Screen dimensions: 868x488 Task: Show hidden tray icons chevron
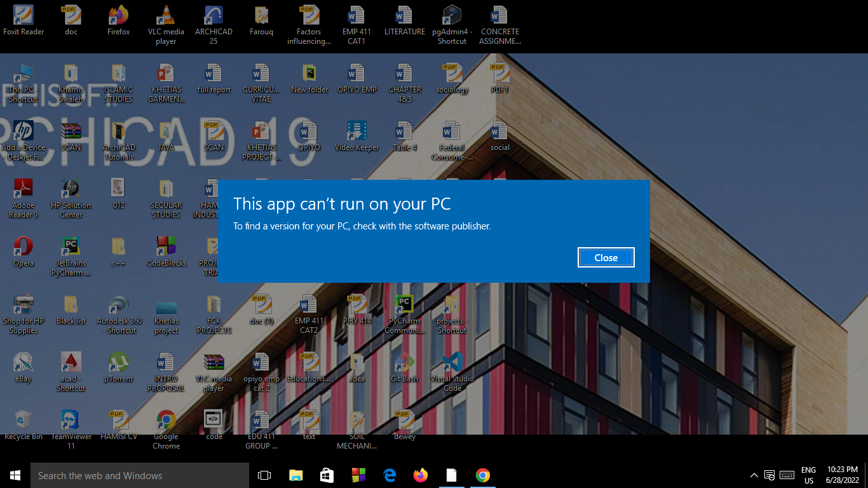(754, 475)
